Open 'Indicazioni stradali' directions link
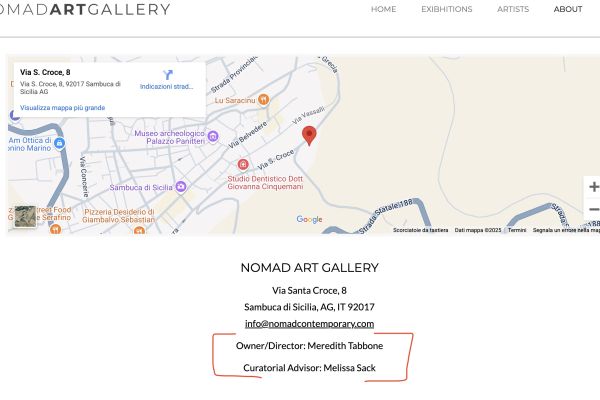This screenshot has width=600, height=400. (167, 87)
